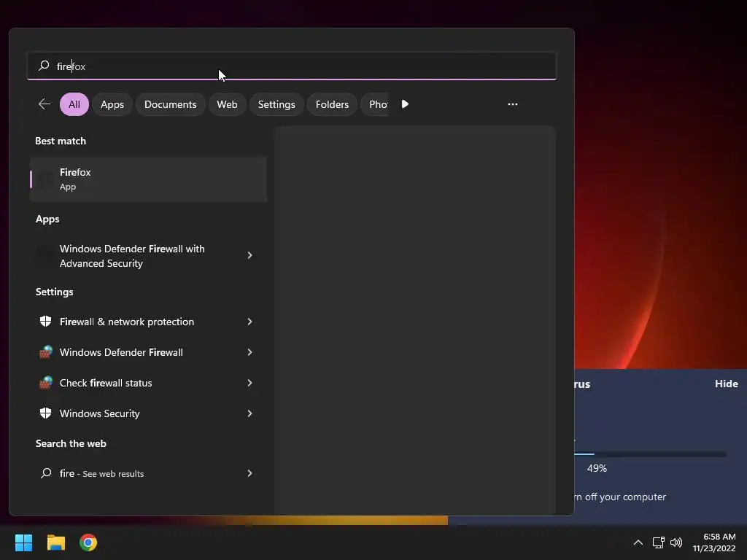Click the icon beside Check firewall status
Viewport: 747px width, 560px height.
[45, 383]
